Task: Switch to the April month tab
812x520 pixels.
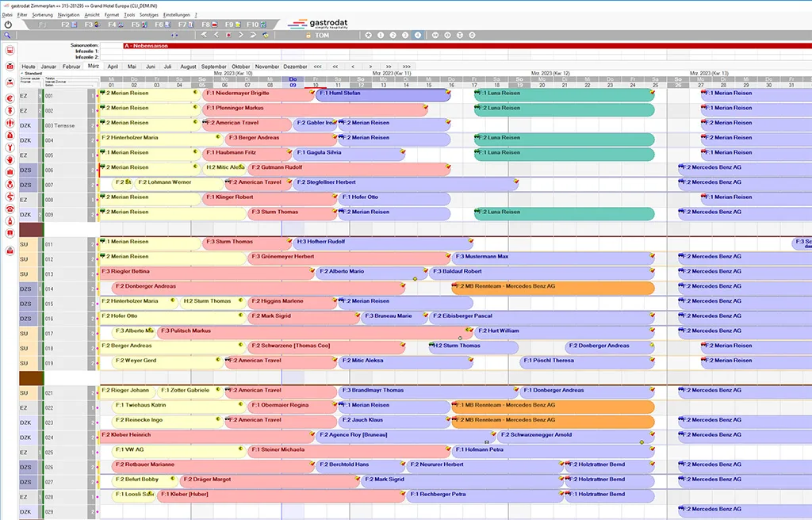Action: point(113,67)
